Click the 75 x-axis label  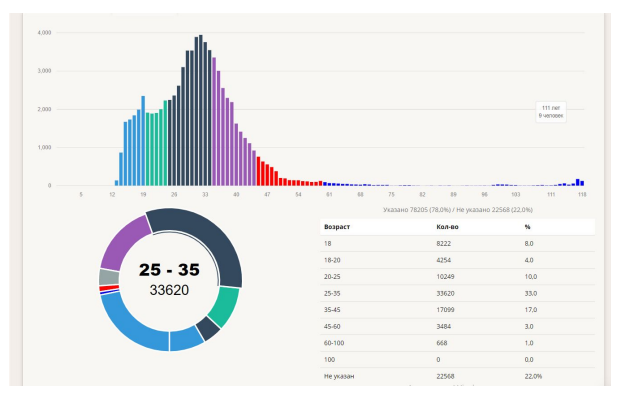[x=391, y=194]
